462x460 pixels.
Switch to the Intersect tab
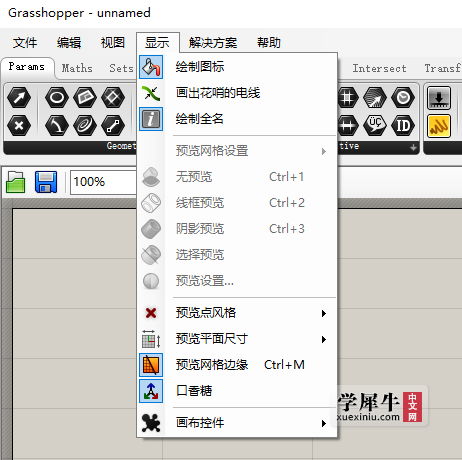click(x=380, y=68)
